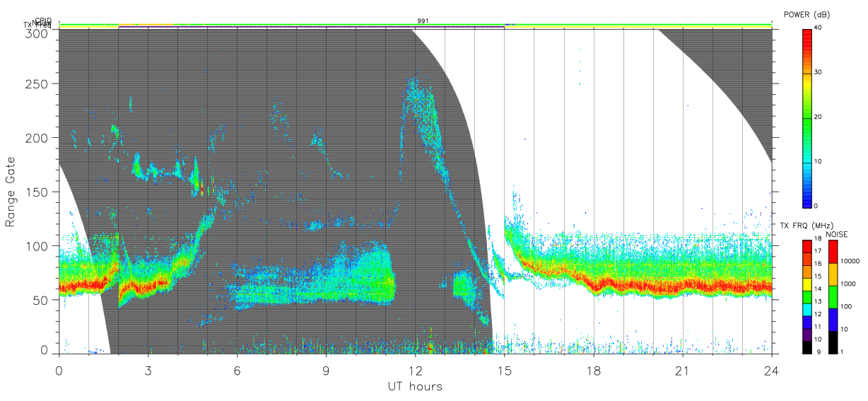Click the '200' label on Range Gate axis
The width and height of the screenshot is (868, 401).
coord(37,138)
